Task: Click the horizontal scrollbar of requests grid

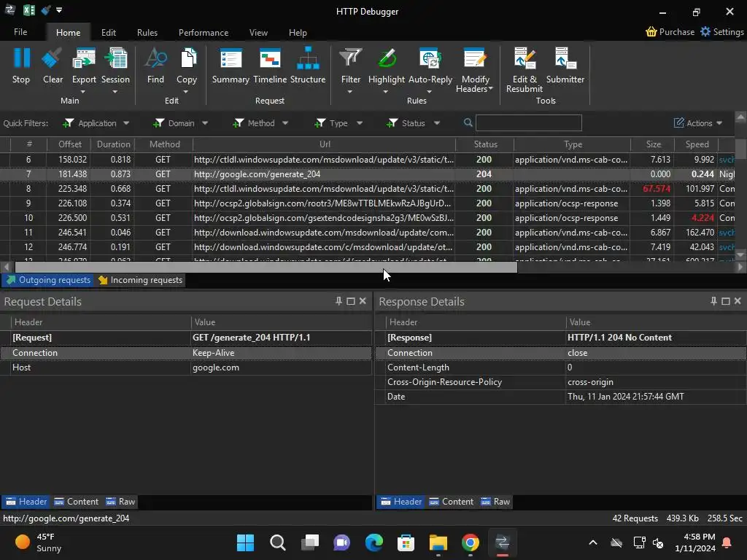Action: tap(266, 267)
